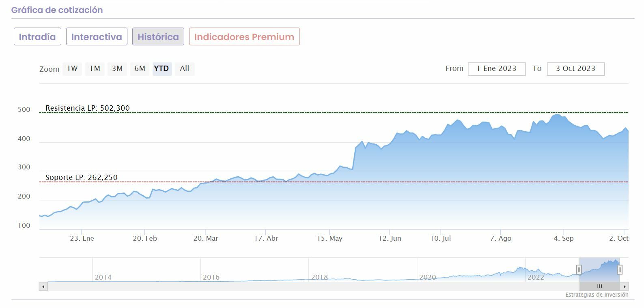Show the full history with All
This screenshot has width=644, height=308.
(x=185, y=68)
